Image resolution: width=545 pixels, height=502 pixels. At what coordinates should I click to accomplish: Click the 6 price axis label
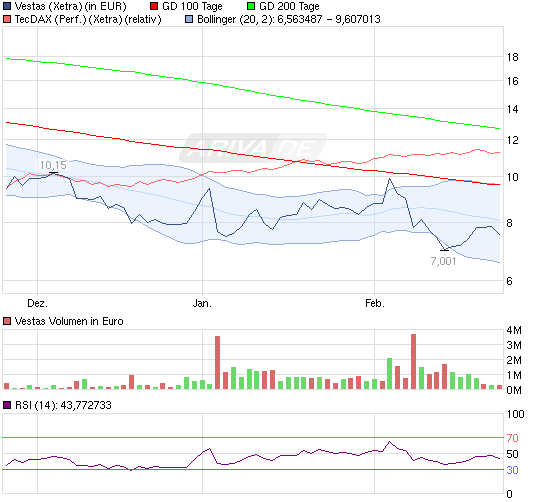click(510, 281)
